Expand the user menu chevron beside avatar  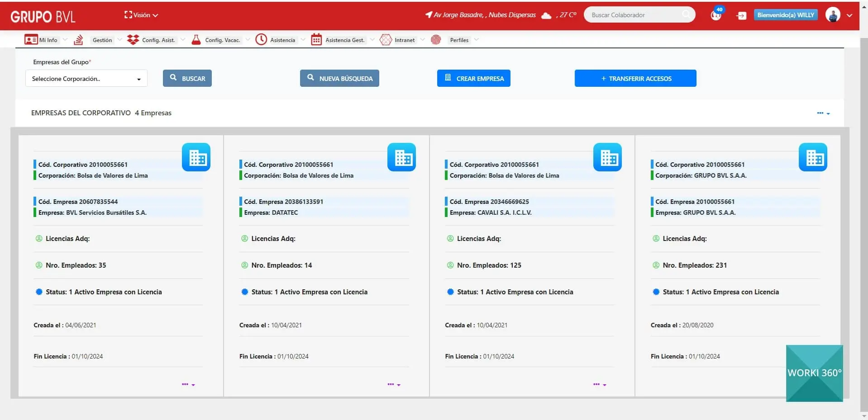click(x=849, y=15)
